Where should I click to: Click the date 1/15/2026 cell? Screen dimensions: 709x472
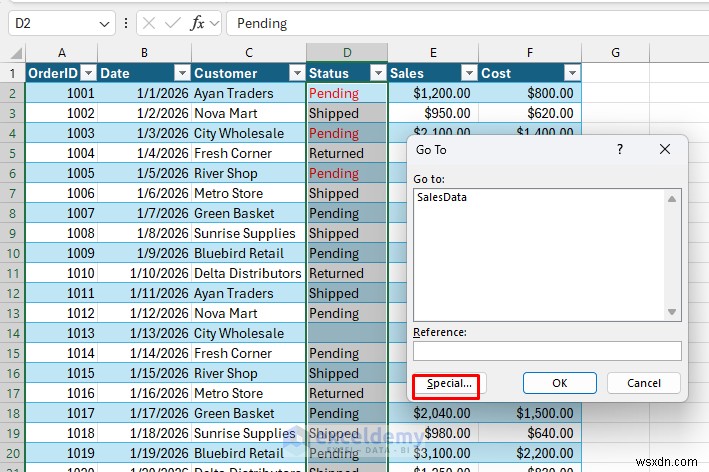pyautogui.click(x=144, y=373)
